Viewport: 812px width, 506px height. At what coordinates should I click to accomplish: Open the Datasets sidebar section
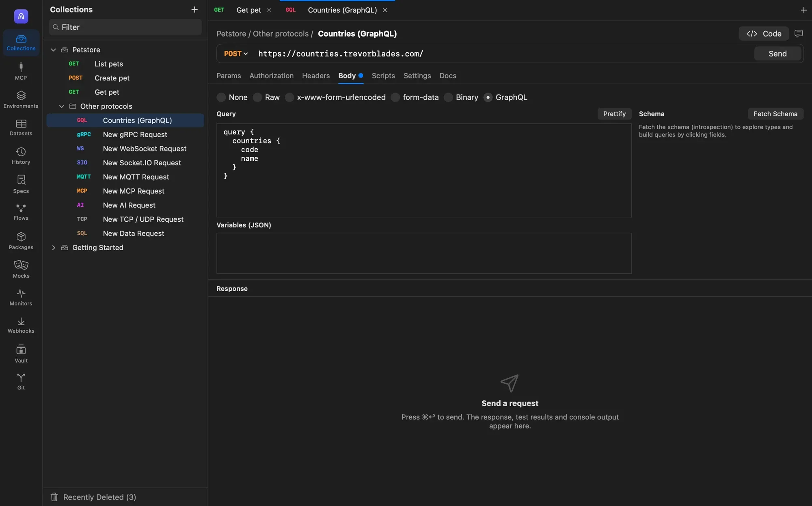(21, 128)
